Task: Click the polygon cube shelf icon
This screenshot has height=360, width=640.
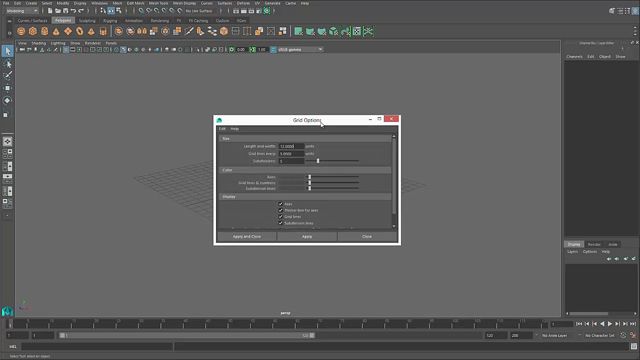Action: [33, 31]
